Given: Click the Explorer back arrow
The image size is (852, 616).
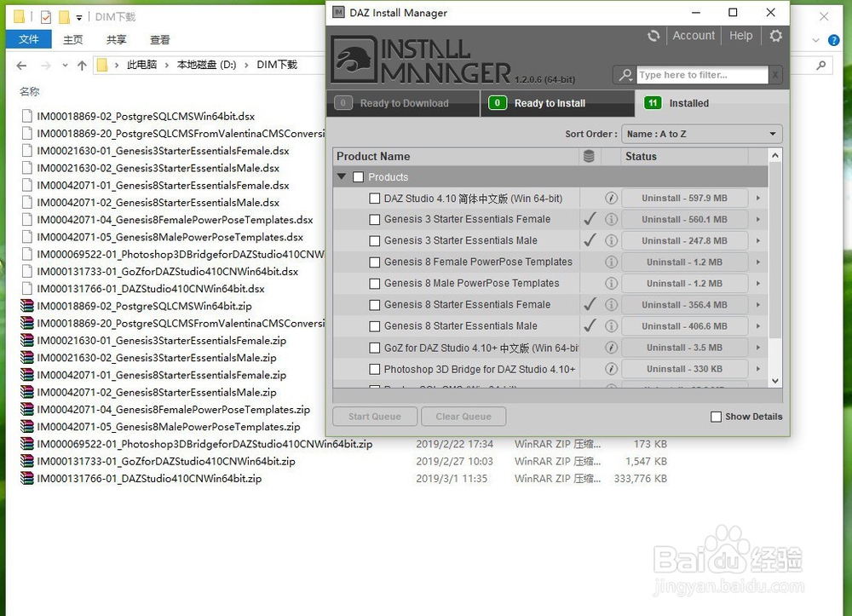Looking at the screenshot, I should 22,66.
